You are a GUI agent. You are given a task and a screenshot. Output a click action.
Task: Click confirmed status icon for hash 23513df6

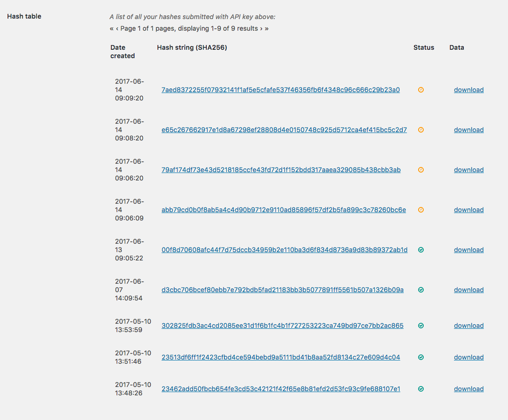[x=421, y=357]
